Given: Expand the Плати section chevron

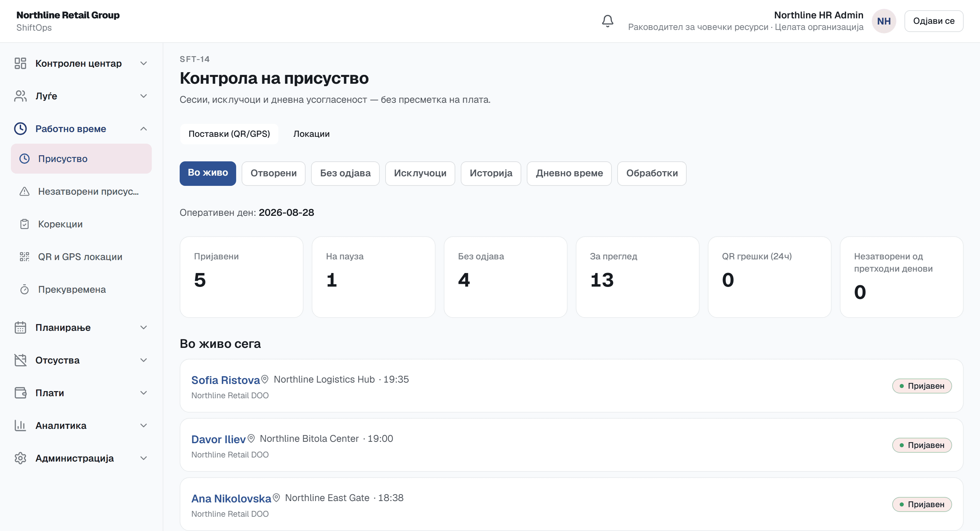Looking at the screenshot, I should [x=143, y=393].
